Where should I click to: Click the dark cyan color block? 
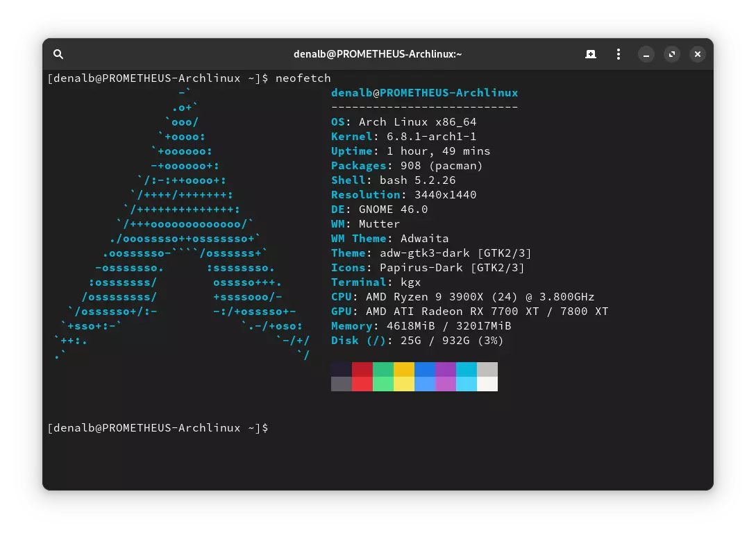(467, 369)
